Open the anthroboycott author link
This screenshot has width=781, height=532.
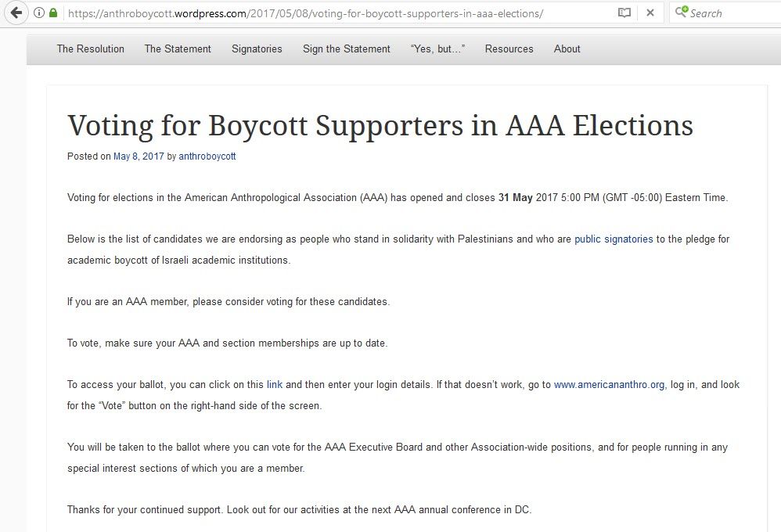(207, 156)
